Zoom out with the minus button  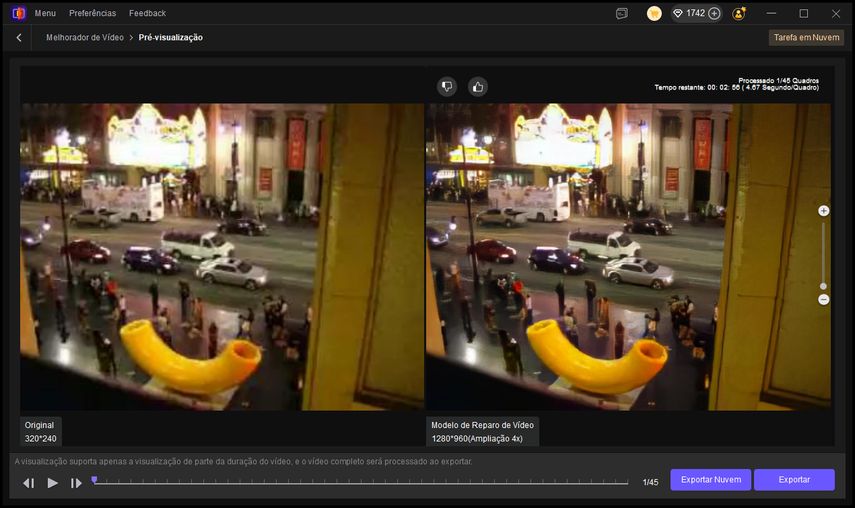point(824,299)
